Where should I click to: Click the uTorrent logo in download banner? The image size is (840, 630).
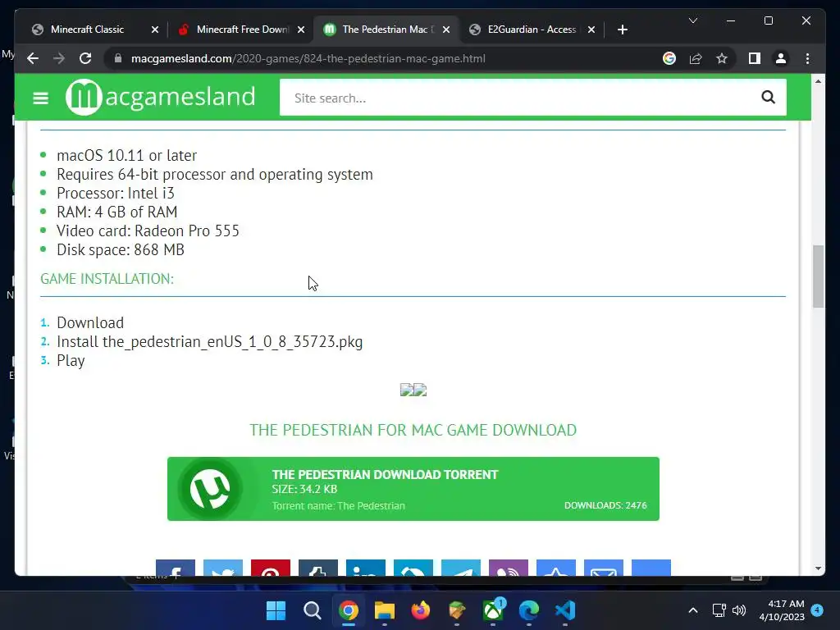[211, 489]
